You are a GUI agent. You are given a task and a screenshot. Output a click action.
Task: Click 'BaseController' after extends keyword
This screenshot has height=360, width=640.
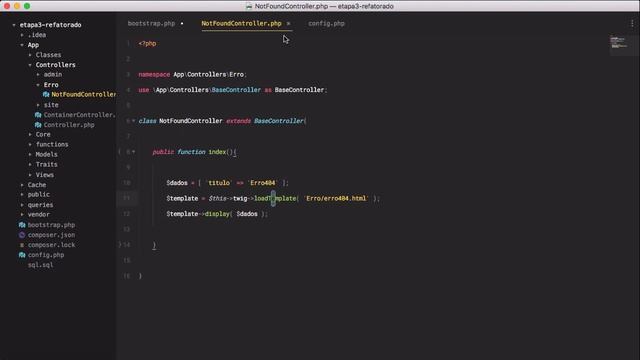[x=279, y=121]
